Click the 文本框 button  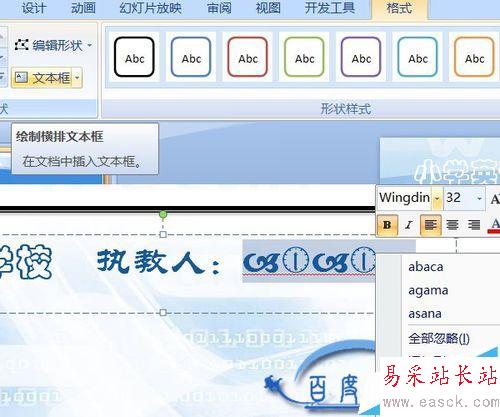[x=43, y=78]
